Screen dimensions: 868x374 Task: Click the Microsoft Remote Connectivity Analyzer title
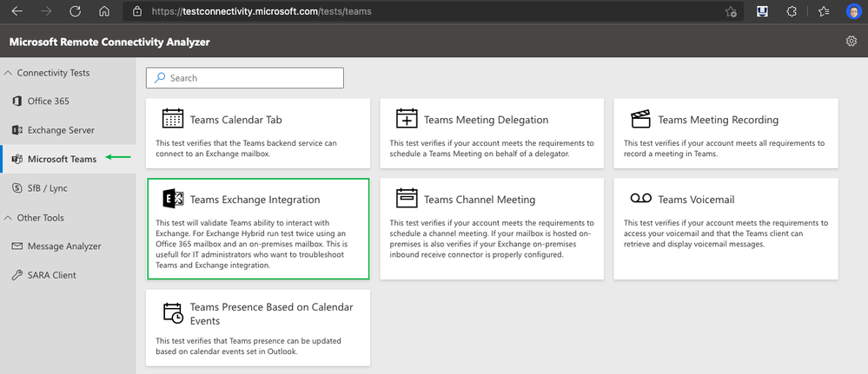(x=109, y=42)
